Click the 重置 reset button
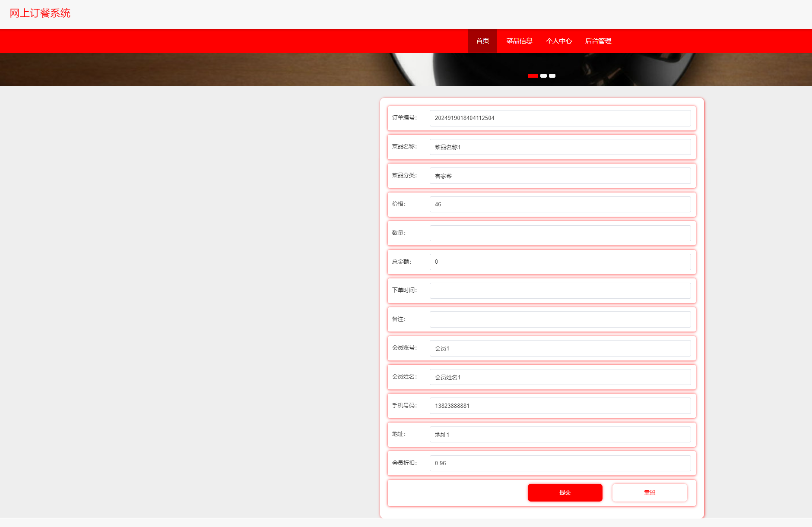Viewport: 812px width, 527px height. click(x=649, y=493)
